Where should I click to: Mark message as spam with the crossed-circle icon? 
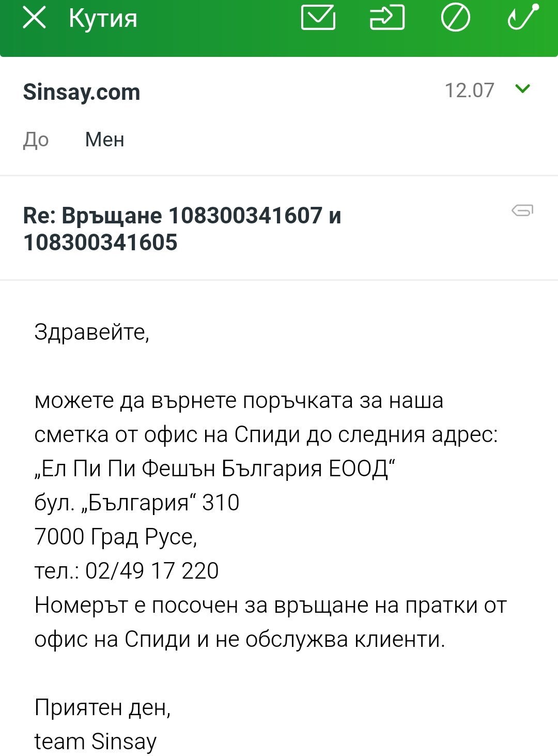click(455, 19)
